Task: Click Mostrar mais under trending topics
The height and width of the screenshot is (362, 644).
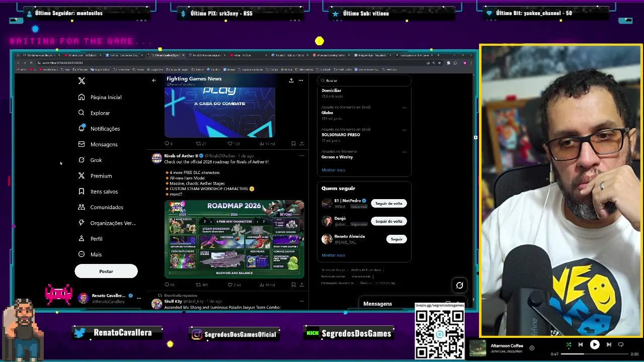Action: point(333,170)
